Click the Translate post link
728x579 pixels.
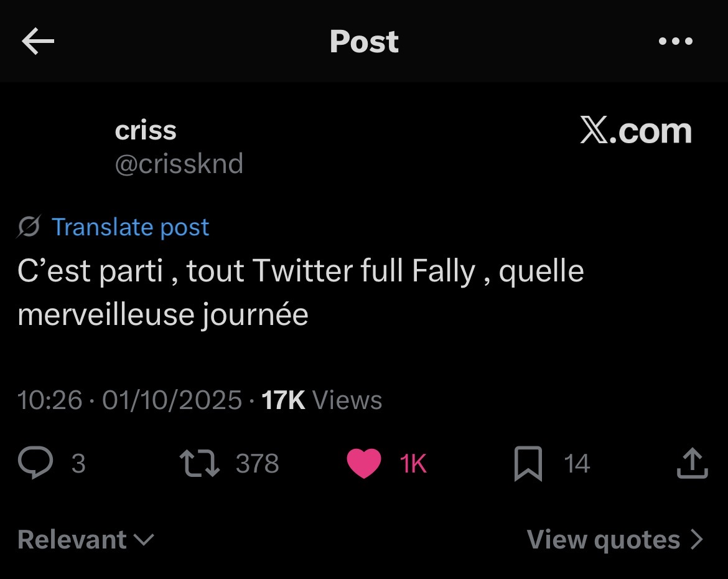[x=130, y=227]
